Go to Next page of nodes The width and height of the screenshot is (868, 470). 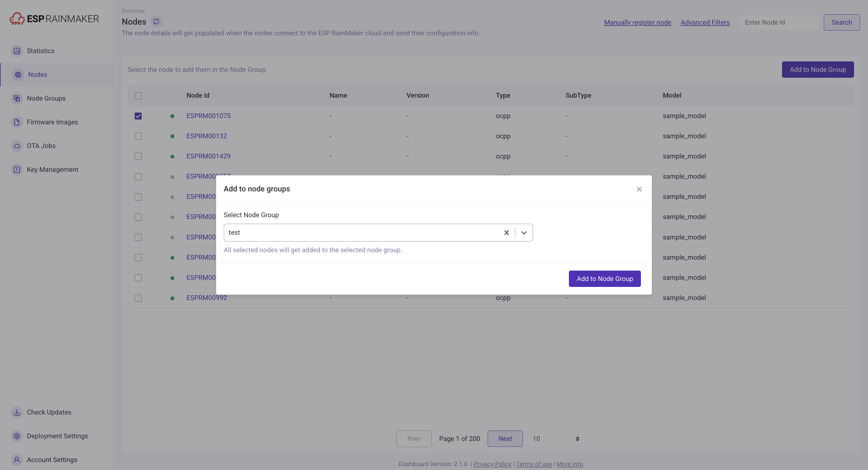coord(505,439)
